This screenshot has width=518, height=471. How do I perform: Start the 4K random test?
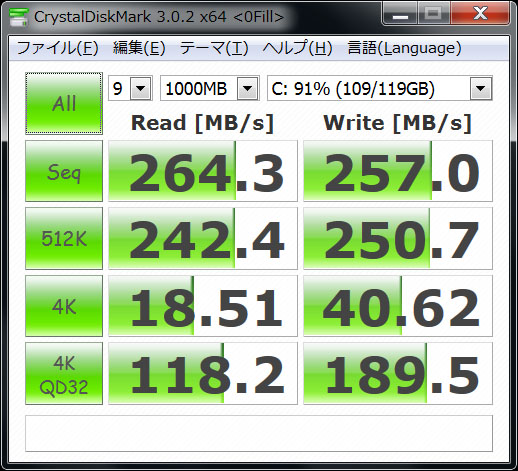click(64, 306)
